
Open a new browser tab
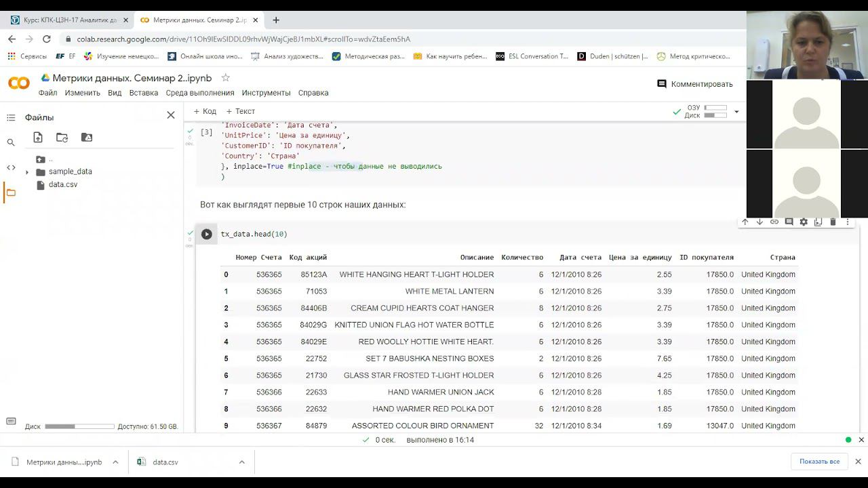point(276,20)
